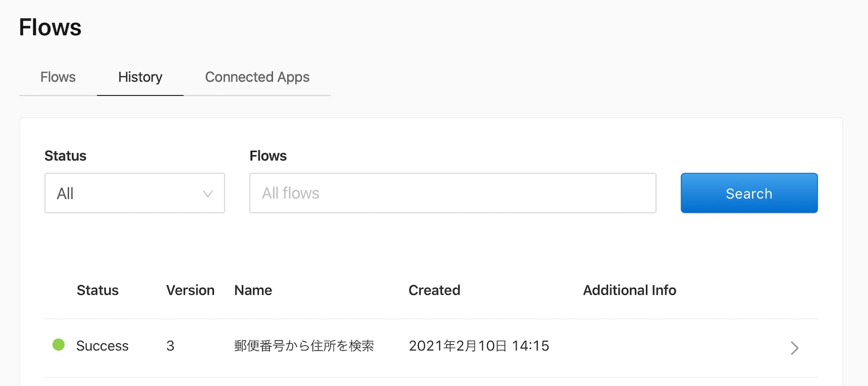Select the creation date 2021年2月10日 14:15
Screen dimensions: 868x386
click(x=479, y=346)
